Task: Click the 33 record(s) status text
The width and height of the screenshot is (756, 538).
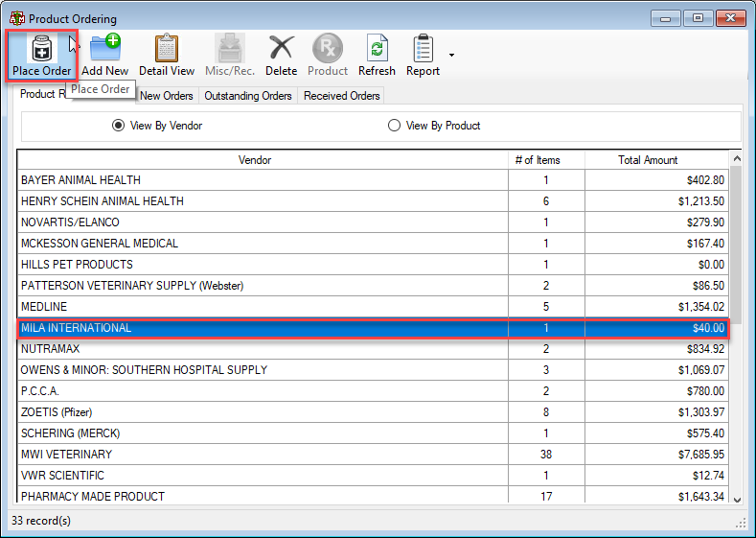Action: 41,521
